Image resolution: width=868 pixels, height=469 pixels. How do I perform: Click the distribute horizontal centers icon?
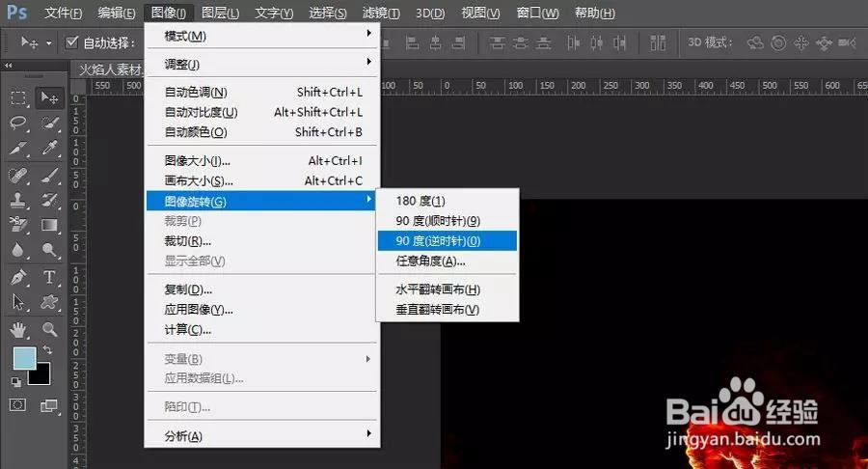click(x=597, y=42)
